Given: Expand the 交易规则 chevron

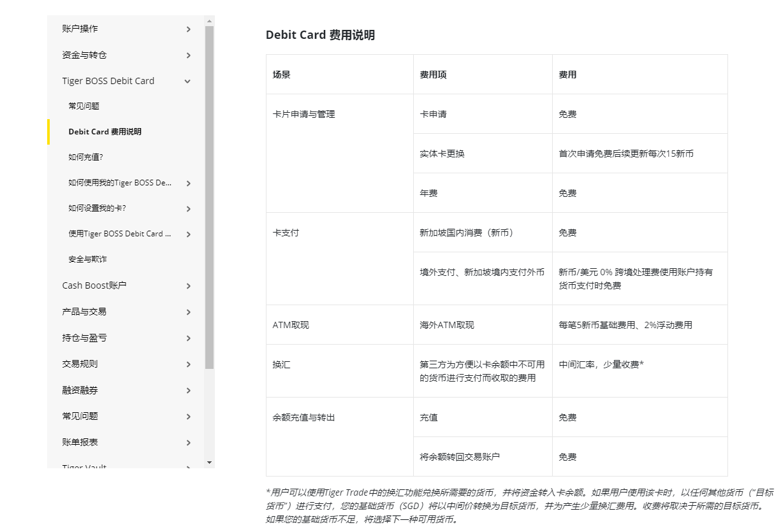Looking at the screenshot, I should 188,364.
